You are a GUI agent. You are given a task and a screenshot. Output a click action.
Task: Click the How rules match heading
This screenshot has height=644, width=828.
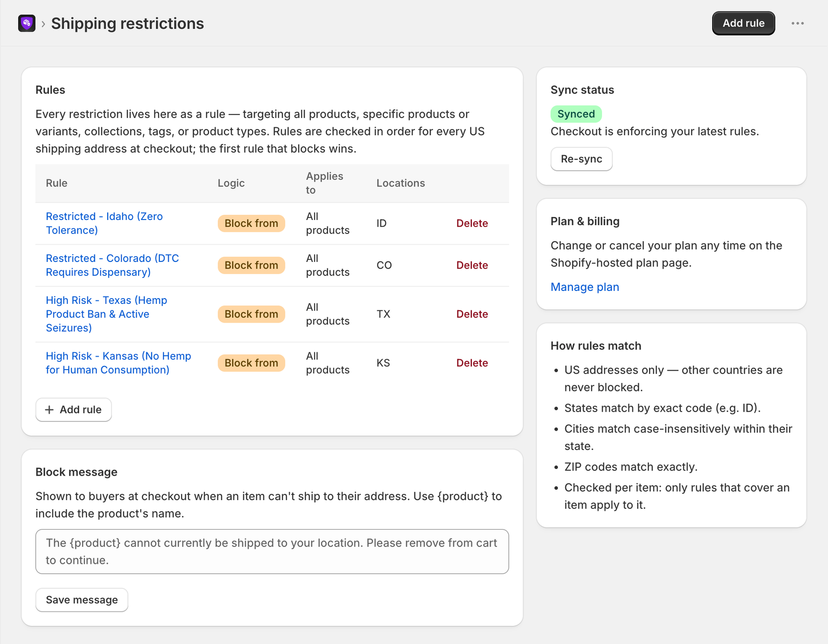click(x=596, y=346)
